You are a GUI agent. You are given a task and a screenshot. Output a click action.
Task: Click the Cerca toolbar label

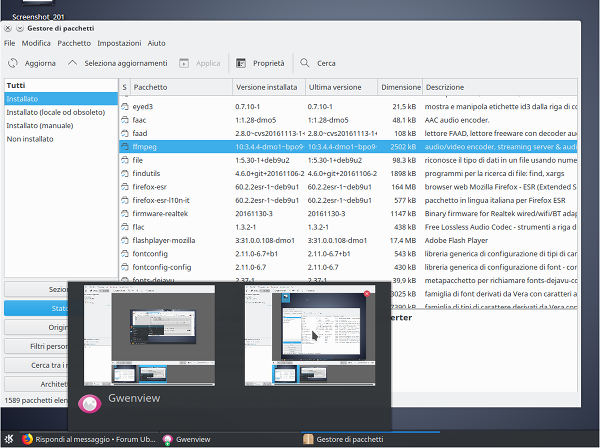326,63
